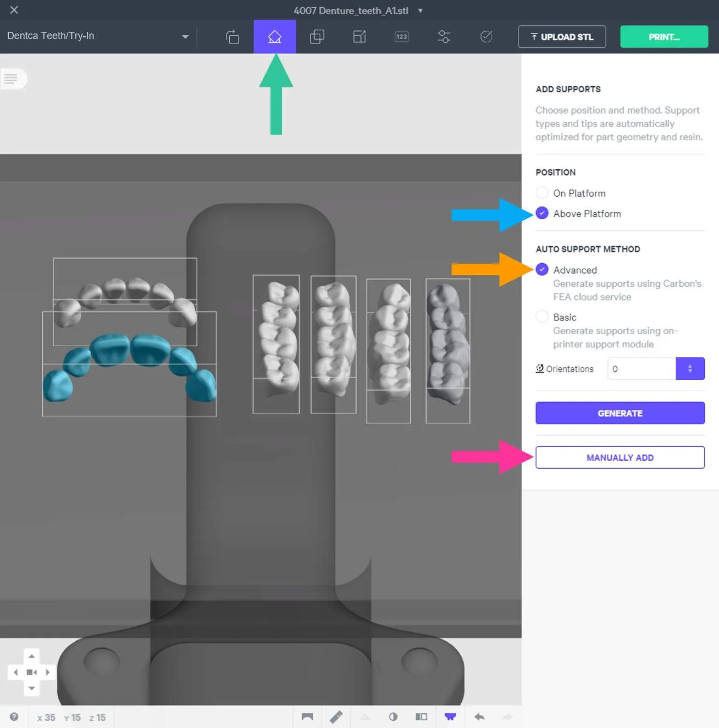Open the print settings sliders icon
The height and width of the screenshot is (728, 719).
(x=444, y=37)
